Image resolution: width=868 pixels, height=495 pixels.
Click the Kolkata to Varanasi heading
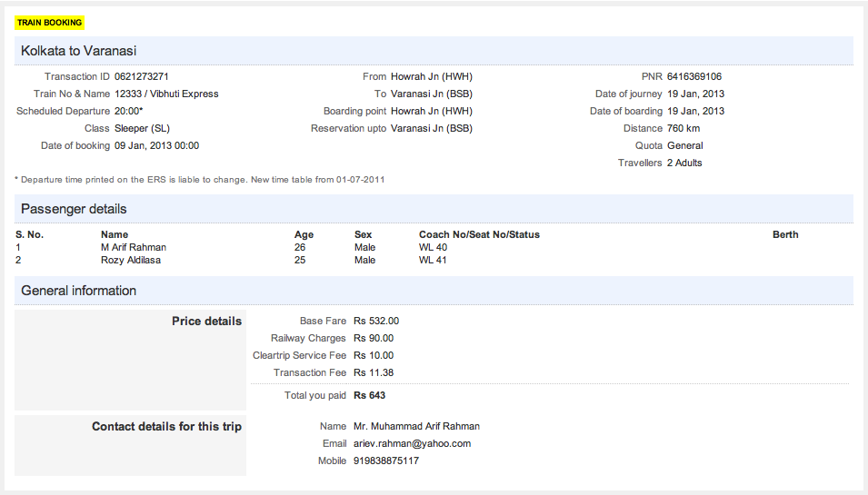[79, 51]
